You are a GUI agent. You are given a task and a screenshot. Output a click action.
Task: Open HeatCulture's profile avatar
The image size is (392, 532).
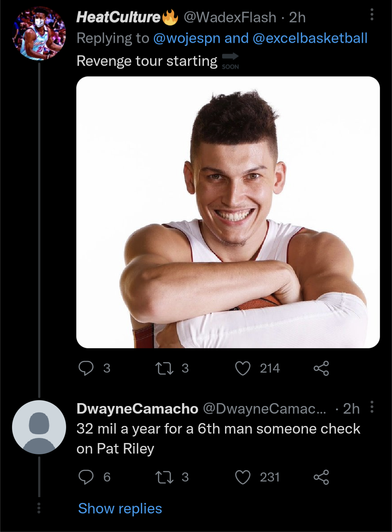[x=39, y=33]
